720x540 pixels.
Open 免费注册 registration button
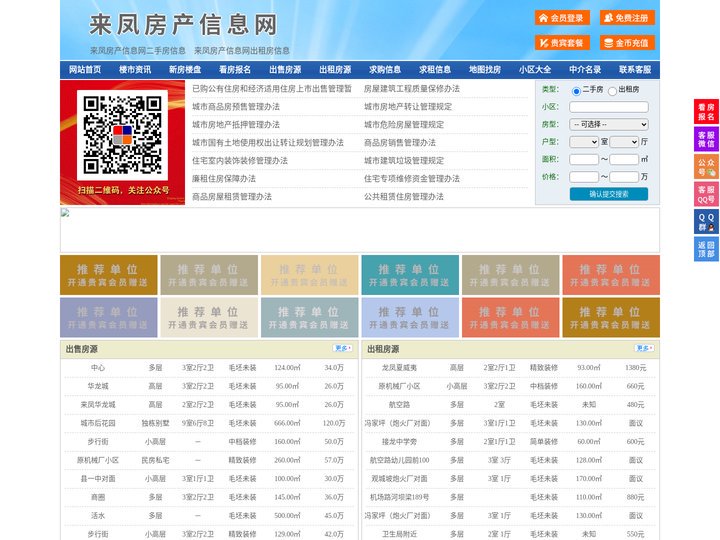pyautogui.click(x=627, y=18)
